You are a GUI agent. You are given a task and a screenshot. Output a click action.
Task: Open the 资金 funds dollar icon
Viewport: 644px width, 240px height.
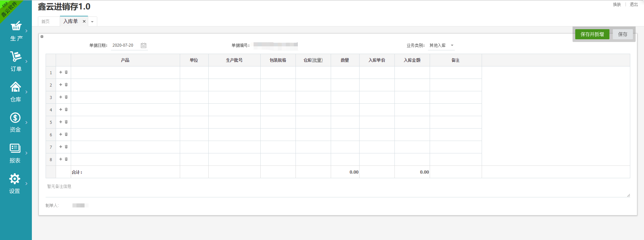[15, 118]
